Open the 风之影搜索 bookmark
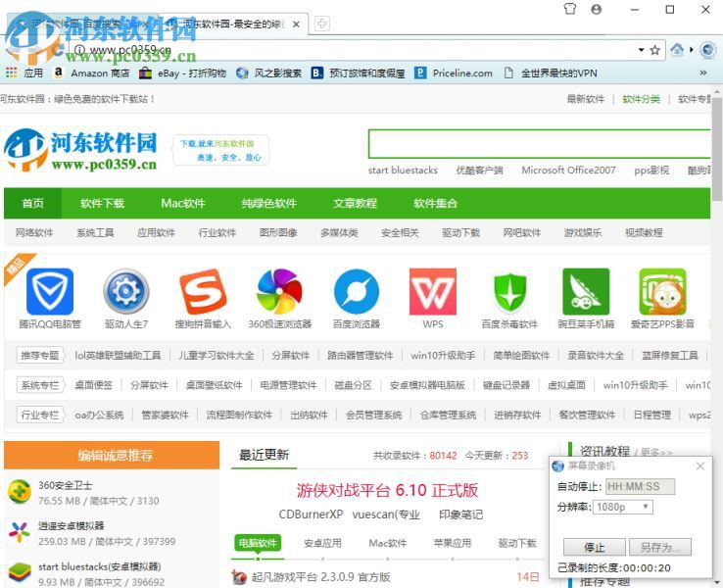Image resolution: width=723 pixels, height=588 pixels. tap(268, 73)
